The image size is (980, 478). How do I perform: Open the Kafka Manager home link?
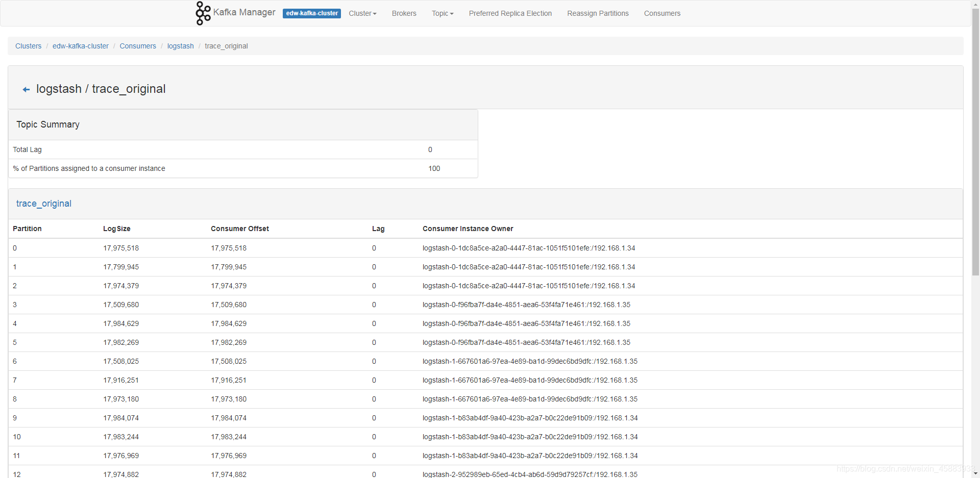click(x=244, y=12)
